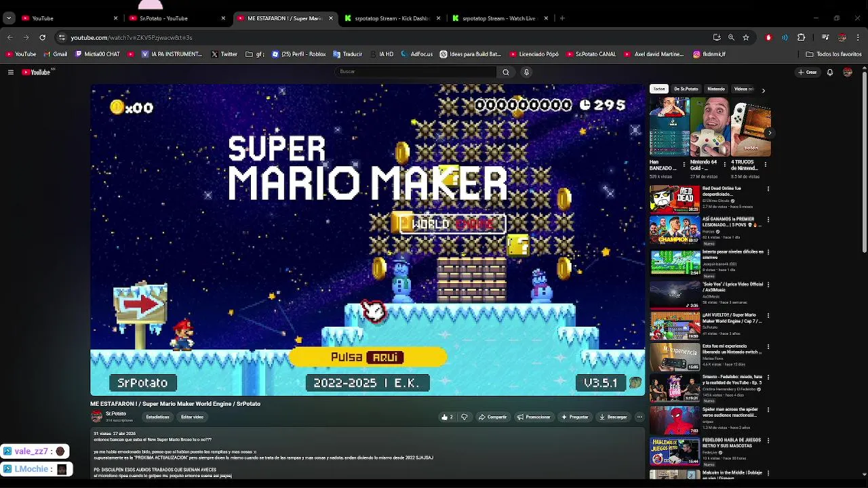Open the Chrome profile avatar in toolbar

tap(842, 37)
